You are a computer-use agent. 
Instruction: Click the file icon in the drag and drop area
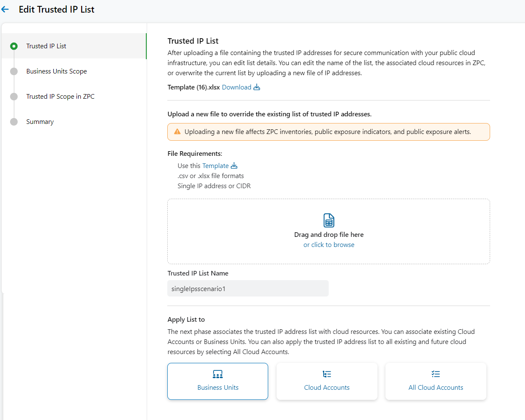click(x=329, y=220)
